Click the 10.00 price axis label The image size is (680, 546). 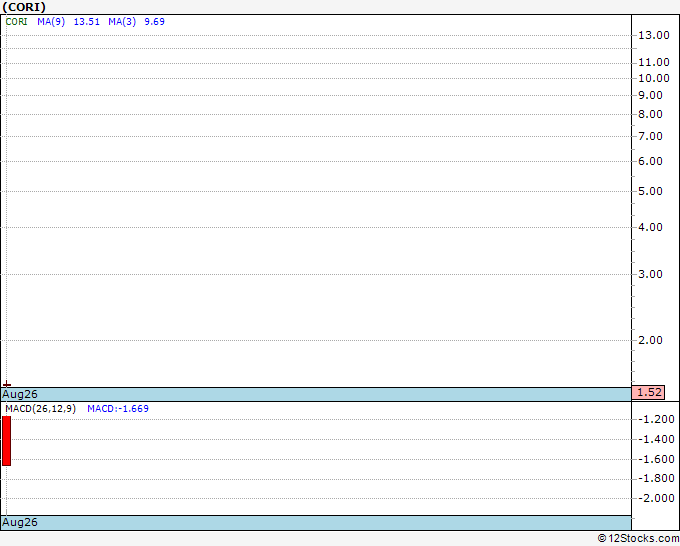click(654, 78)
